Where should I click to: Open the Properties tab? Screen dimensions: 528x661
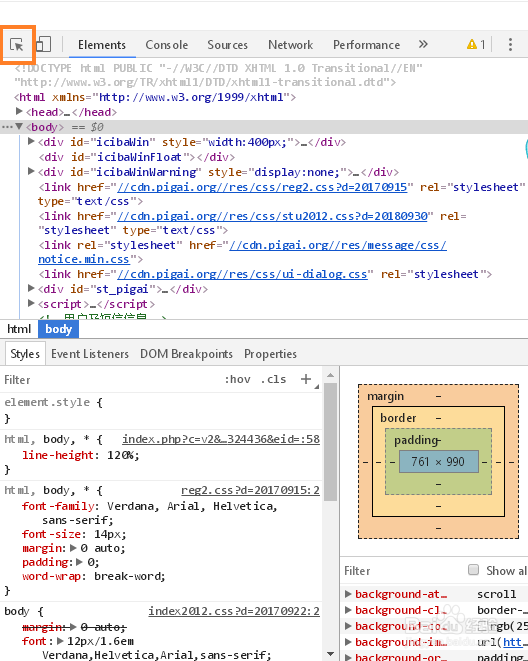[x=270, y=354]
